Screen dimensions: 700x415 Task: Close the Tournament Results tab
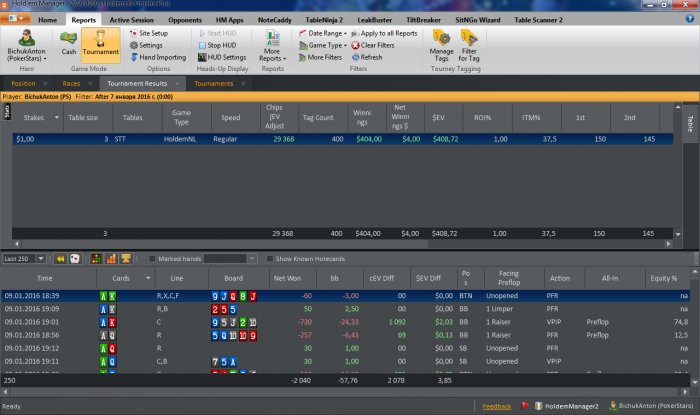[x=177, y=83]
